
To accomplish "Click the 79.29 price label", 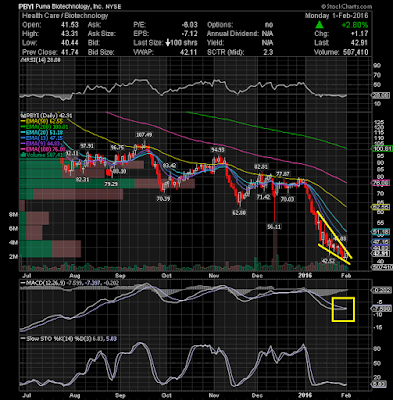I will click(x=111, y=183).
